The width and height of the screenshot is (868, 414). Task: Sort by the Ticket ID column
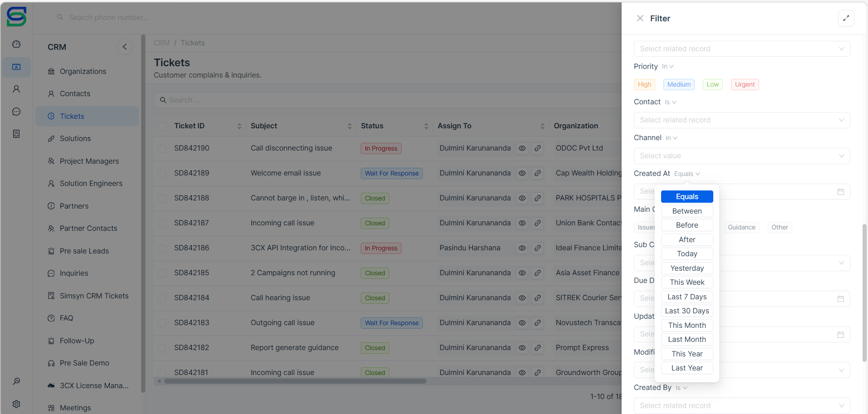pyautogui.click(x=239, y=126)
